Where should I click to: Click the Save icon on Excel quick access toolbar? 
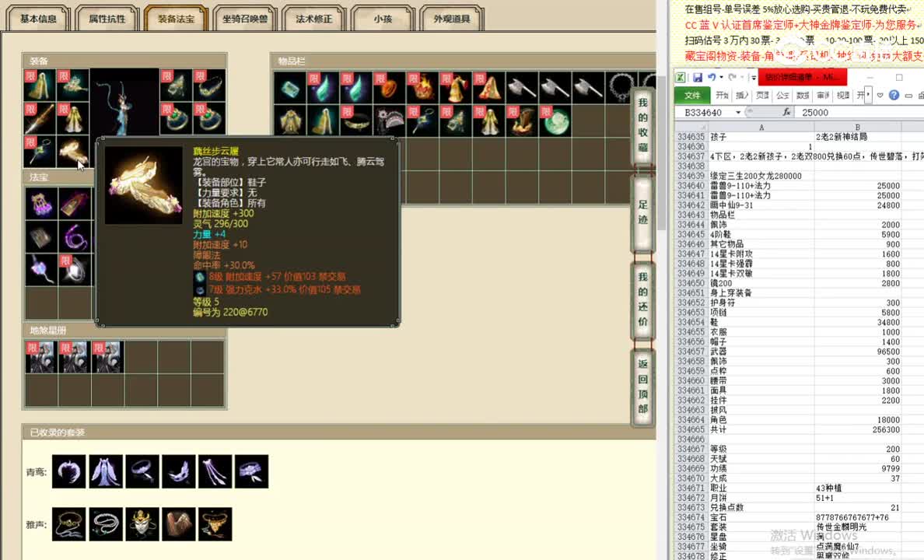[698, 77]
